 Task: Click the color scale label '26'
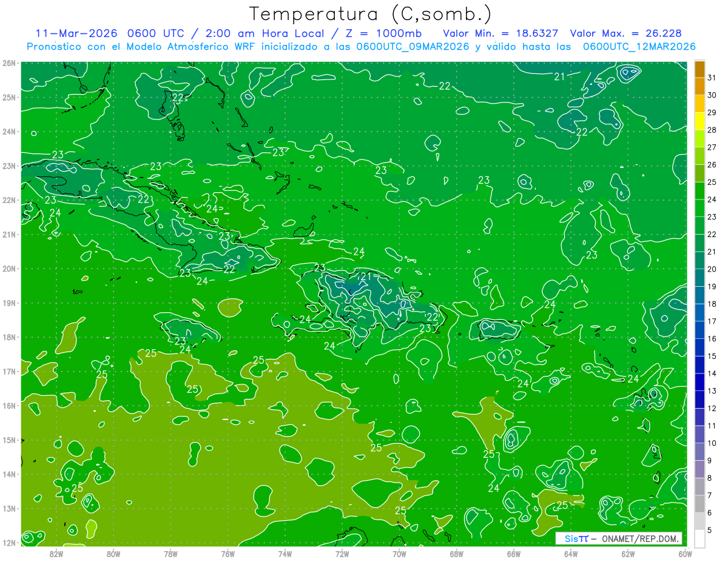tap(712, 165)
